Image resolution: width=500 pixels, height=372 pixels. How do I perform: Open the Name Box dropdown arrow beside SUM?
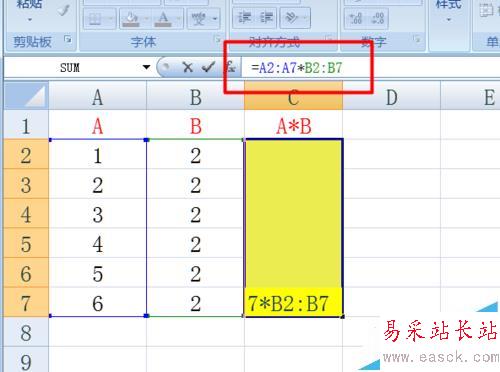146,67
